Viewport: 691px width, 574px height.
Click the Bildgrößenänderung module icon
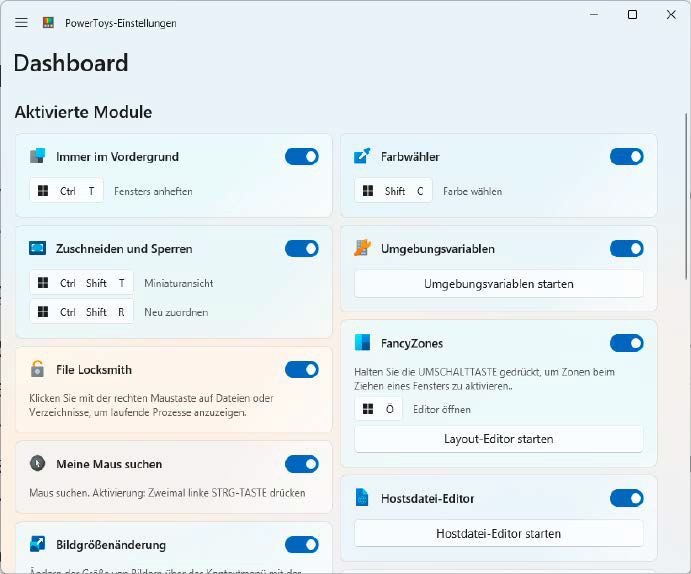click(37, 544)
